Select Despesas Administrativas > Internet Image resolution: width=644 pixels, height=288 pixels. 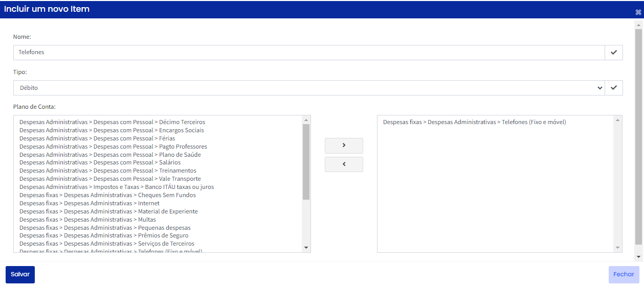click(90, 203)
